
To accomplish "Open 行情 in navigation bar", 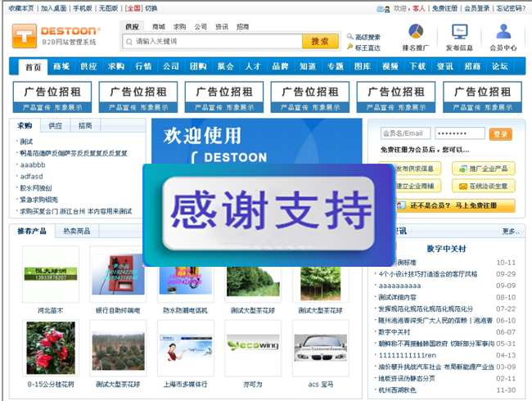I will tap(143, 66).
